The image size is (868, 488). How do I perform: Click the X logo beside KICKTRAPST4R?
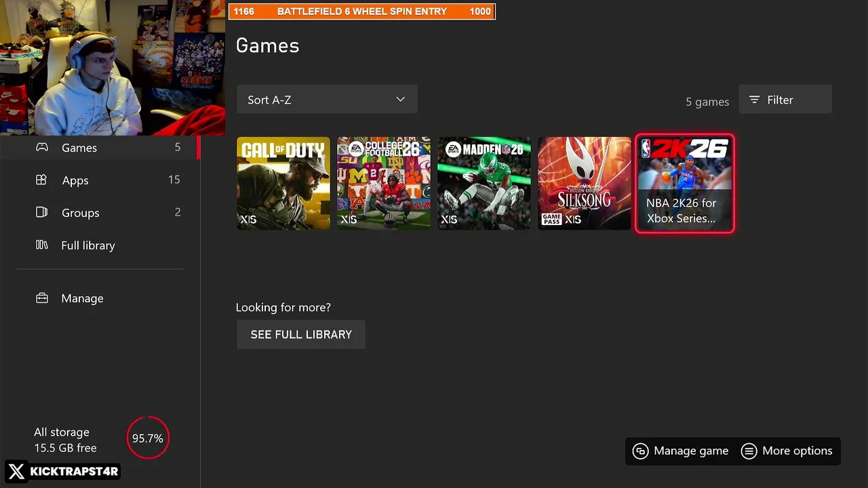click(17, 471)
